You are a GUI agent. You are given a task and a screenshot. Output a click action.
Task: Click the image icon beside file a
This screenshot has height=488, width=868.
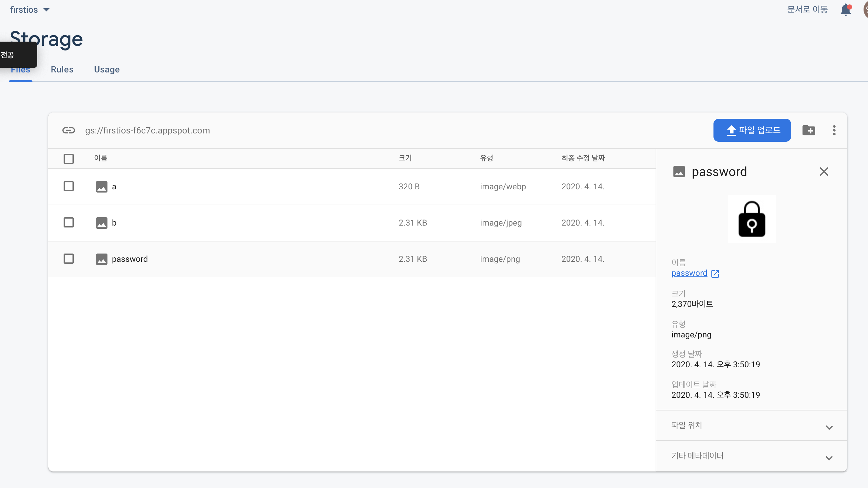coord(101,186)
